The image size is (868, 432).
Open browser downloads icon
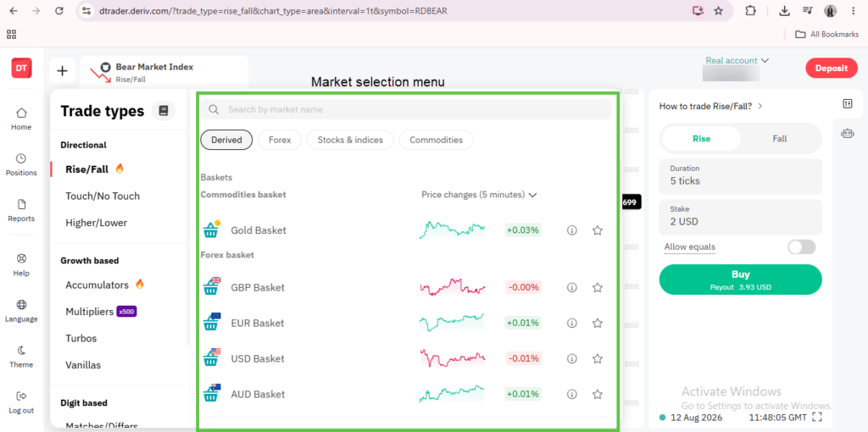[784, 10]
